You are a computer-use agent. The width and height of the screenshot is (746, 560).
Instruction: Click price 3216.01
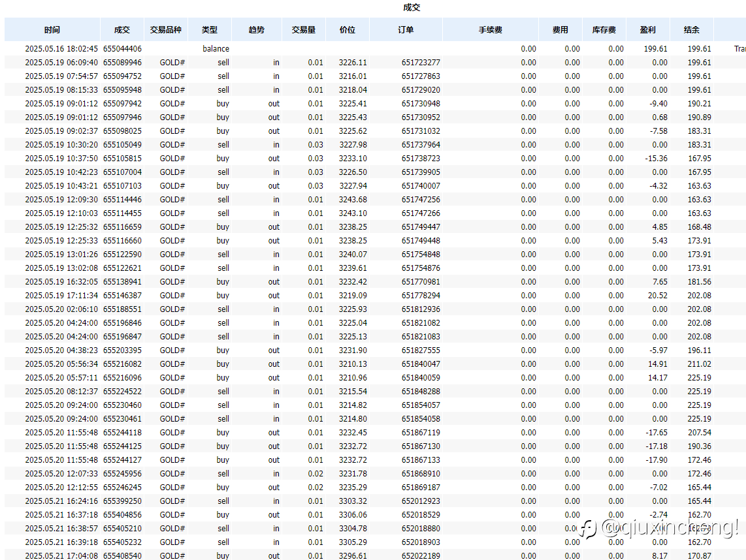tap(353, 76)
